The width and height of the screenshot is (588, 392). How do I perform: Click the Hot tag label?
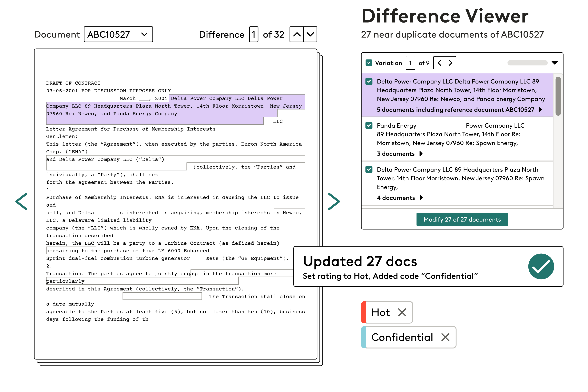click(380, 312)
